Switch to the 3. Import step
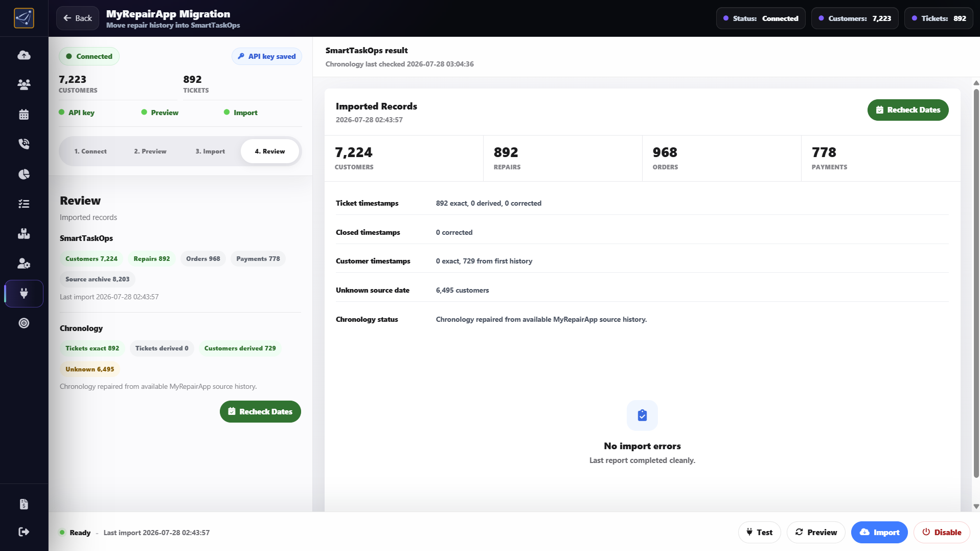This screenshot has height=551, width=980. tap(210, 151)
